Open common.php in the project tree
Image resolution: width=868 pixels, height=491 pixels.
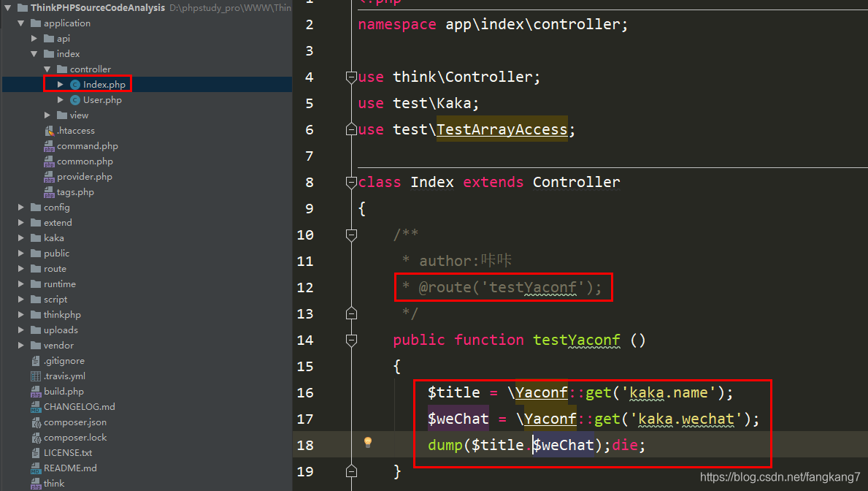click(x=85, y=161)
